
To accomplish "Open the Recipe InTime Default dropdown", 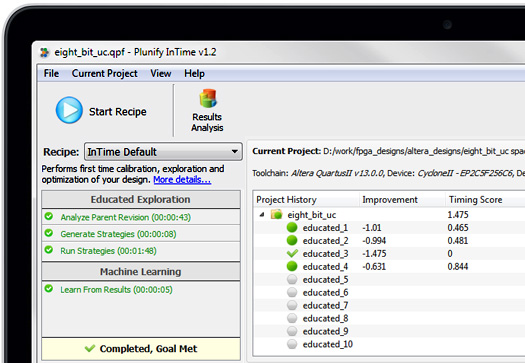I will click(x=163, y=152).
